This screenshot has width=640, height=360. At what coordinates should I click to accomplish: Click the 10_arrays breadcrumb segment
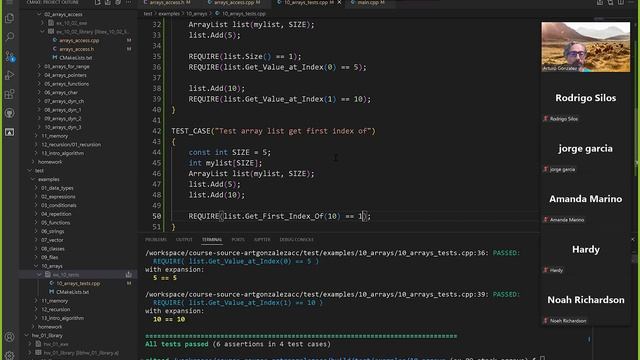pyautogui.click(x=197, y=13)
